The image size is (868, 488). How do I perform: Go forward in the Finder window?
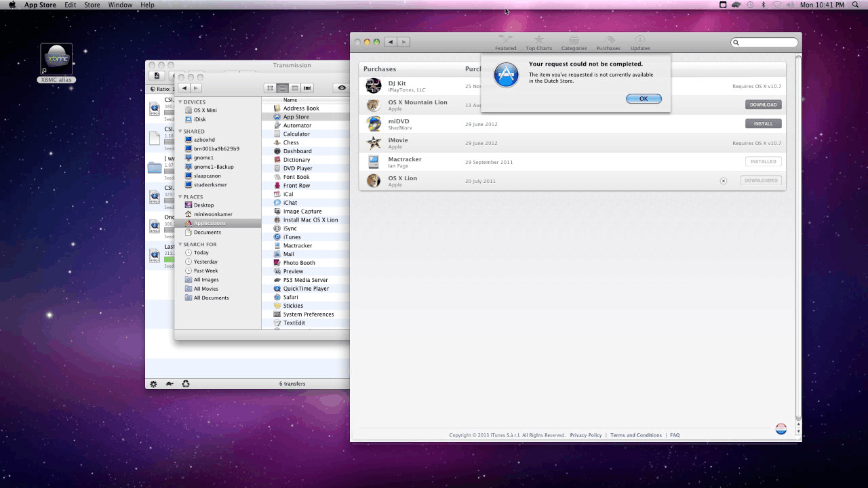[x=196, y=88]
